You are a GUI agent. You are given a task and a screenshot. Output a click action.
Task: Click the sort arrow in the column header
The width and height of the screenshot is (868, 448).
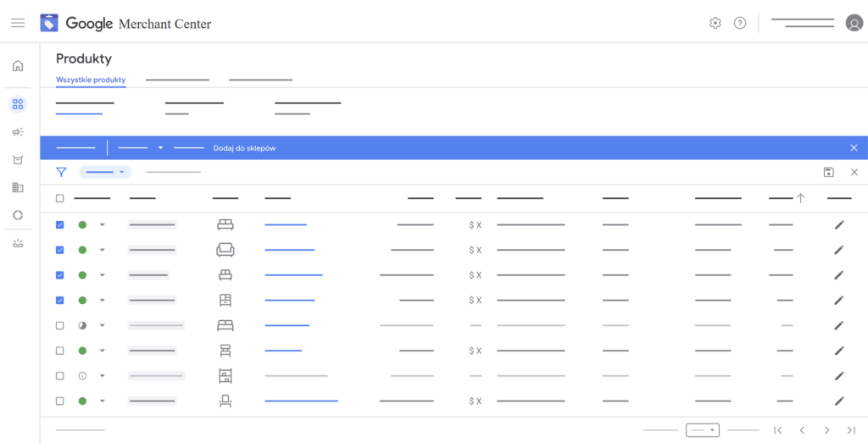(x=800, y=198)
